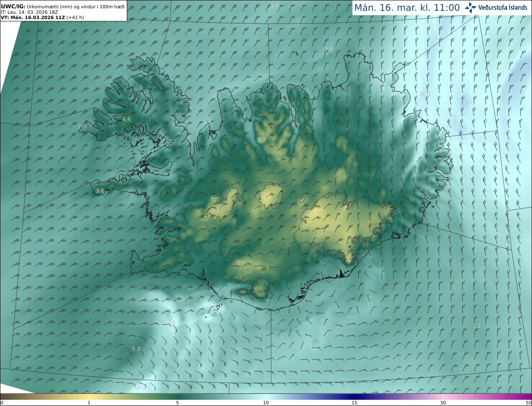Viewport: 532px width, 406px height.
Task: Click the VT valid time line
Action: [42, 17]
